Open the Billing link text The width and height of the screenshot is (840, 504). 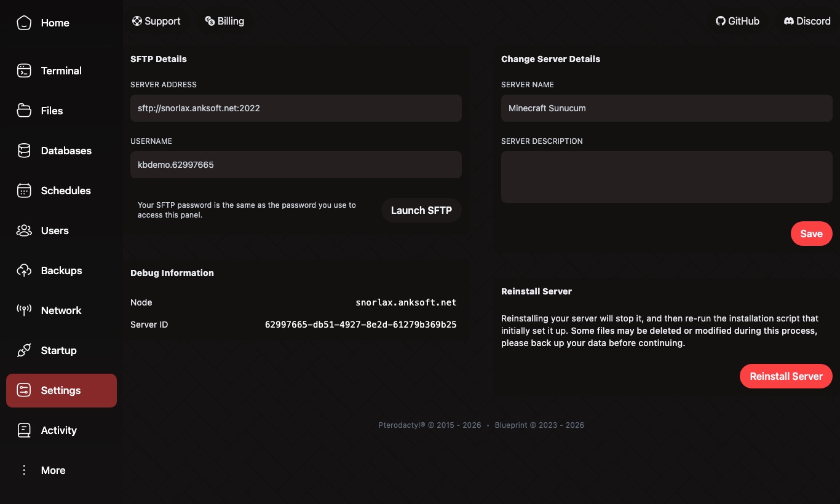pyautogui.click(x=231, y=21)
